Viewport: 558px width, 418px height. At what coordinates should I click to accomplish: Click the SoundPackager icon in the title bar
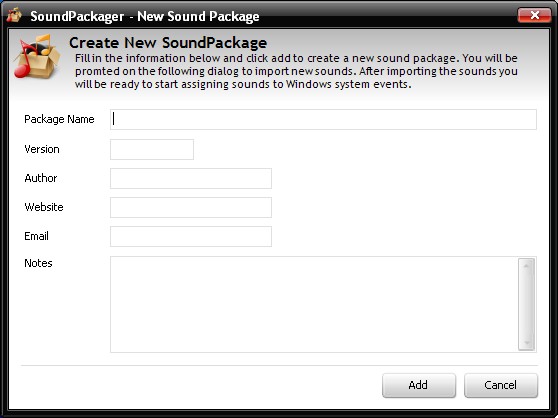(14, 15)
